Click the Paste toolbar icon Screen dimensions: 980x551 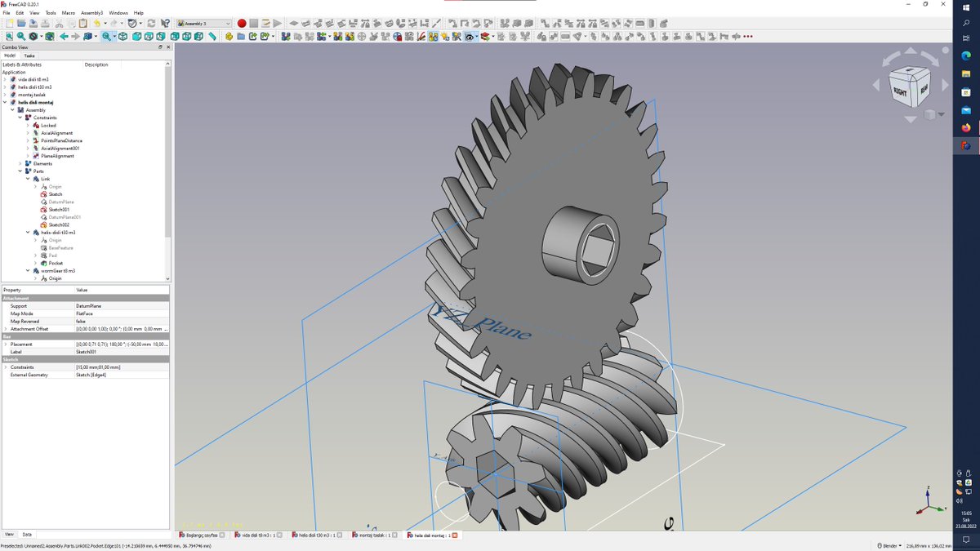82,23
